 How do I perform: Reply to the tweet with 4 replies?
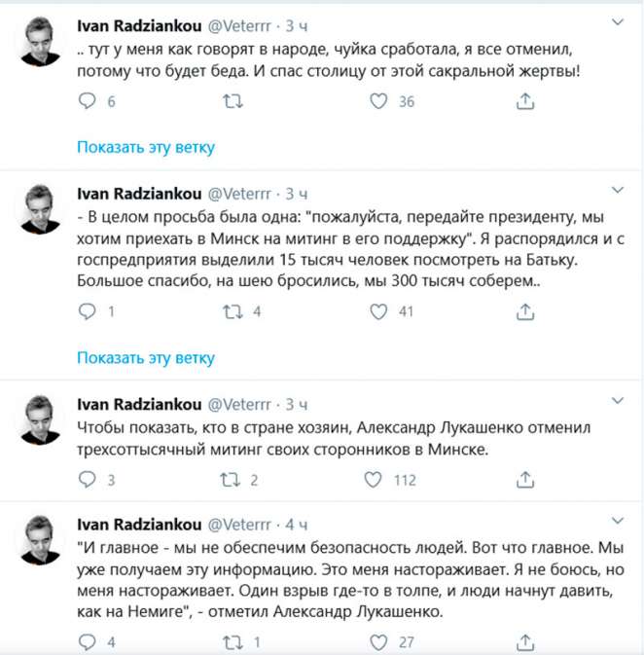click(x=88, y=641)
